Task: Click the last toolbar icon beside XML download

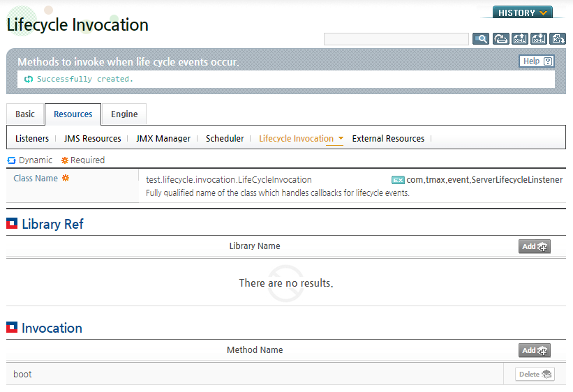Action: coord(558,39)
